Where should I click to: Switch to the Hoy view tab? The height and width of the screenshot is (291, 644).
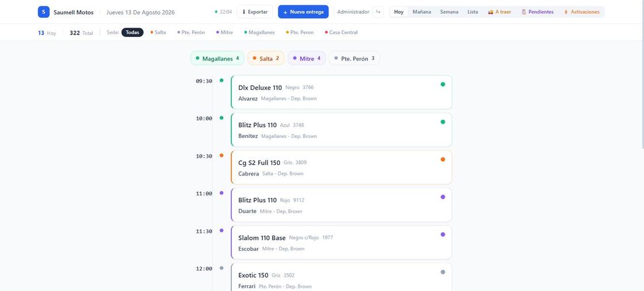pos(399,12)
